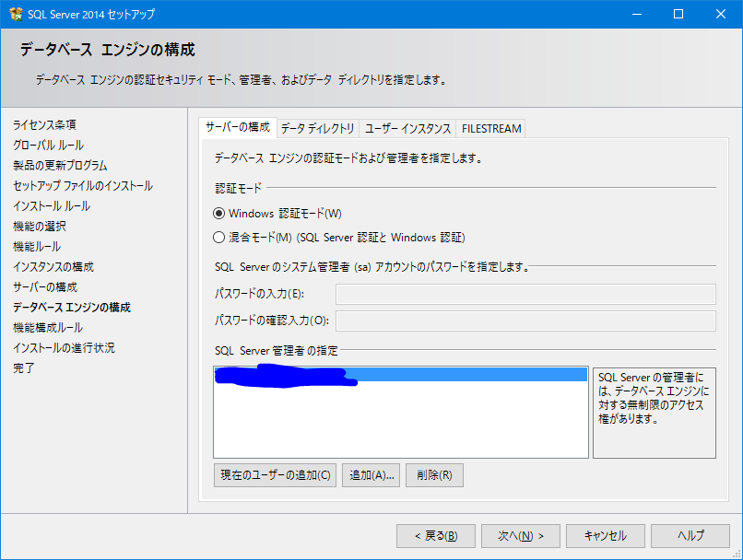Click ライセンス条項 in the step list
The height and width of the screenshot is (560, 743).
tap(44, 125)
